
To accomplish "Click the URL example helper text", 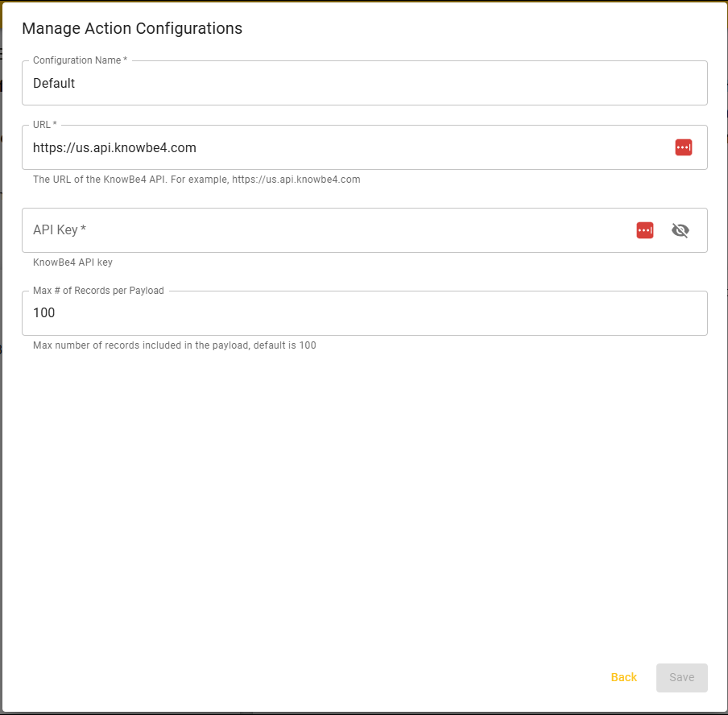I will click(x=196, y=180).
